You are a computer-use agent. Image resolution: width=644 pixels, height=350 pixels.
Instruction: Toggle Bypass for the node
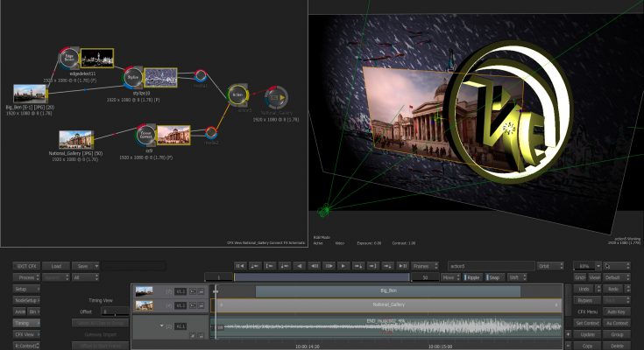coord(585,300)
